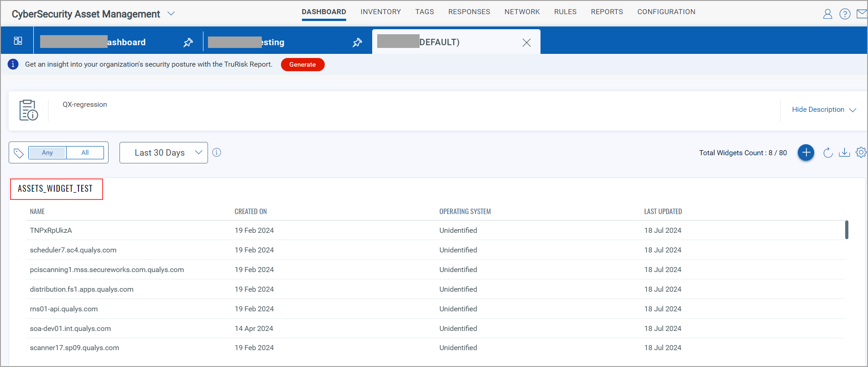The width and height of the screenshot is (868, 367).
Task: Refresh the dashboard widgets
Action: coord(828,152)
